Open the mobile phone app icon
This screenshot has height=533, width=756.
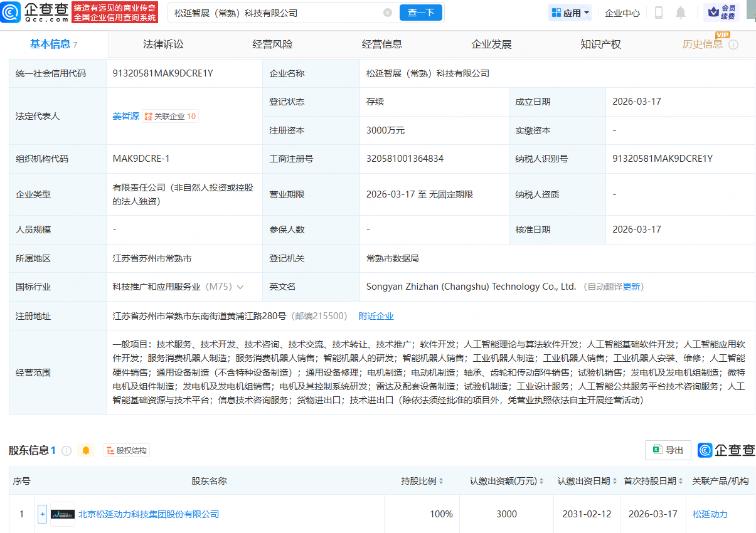point(659,13)
